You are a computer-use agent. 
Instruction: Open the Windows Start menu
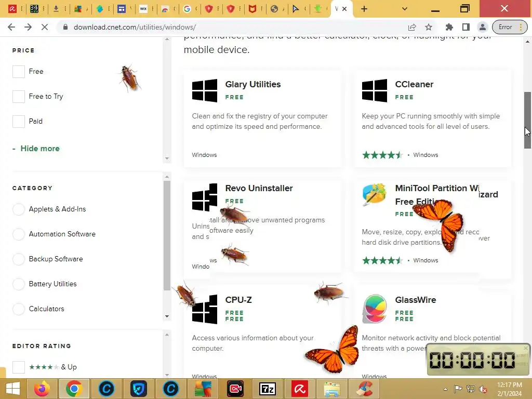[13, 389]
